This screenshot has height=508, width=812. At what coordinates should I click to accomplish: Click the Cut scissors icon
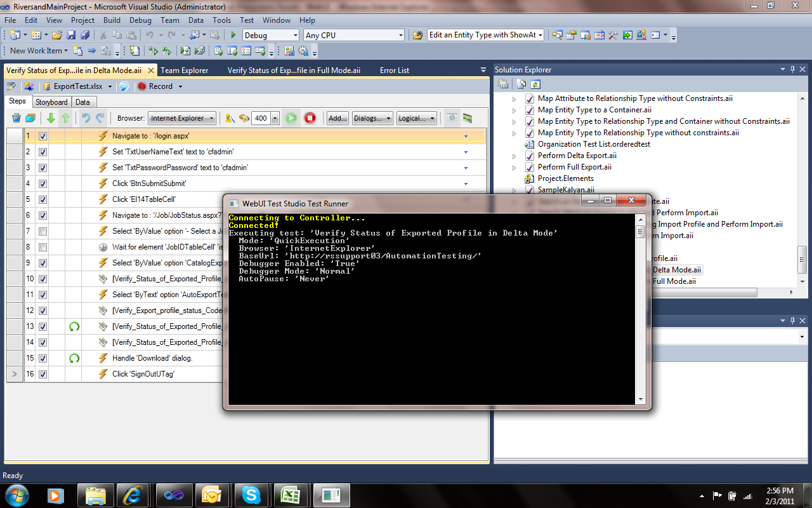click(103, 36)
